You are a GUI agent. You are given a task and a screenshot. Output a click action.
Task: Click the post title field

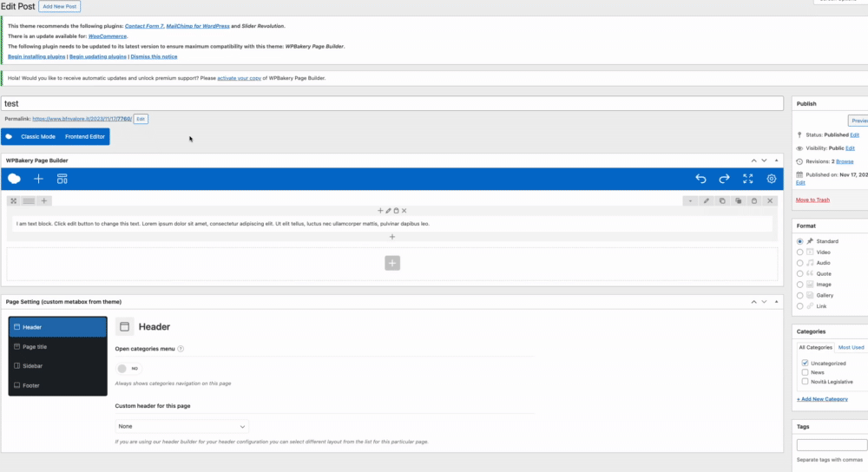[392, 103]
